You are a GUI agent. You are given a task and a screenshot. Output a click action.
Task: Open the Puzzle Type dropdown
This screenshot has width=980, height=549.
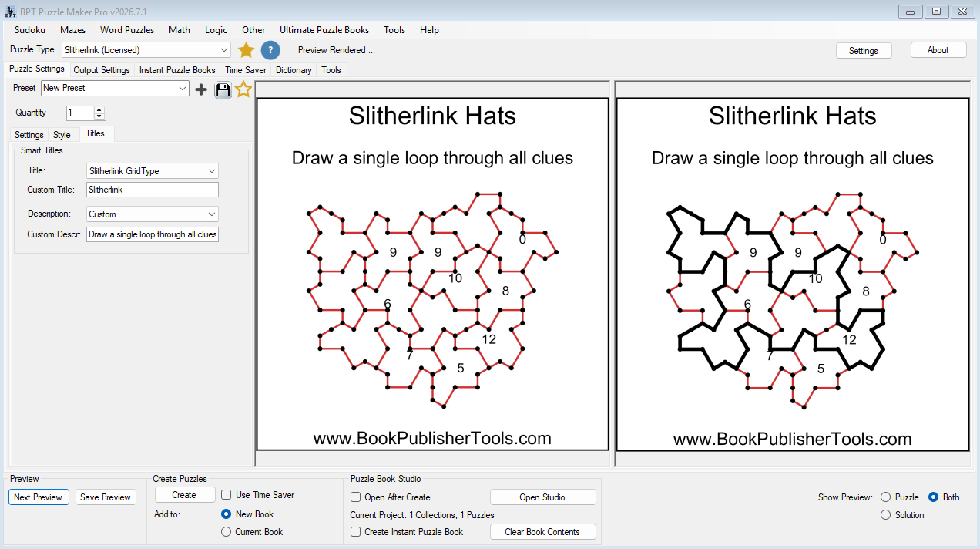[x=146, y=50]
